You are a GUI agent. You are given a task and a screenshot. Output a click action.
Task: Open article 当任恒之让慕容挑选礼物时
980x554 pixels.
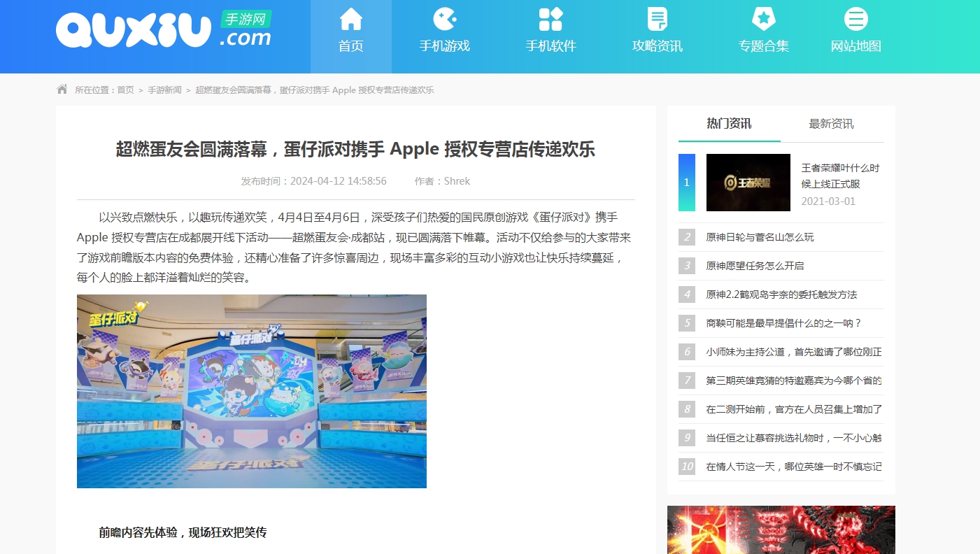point(794,438)
